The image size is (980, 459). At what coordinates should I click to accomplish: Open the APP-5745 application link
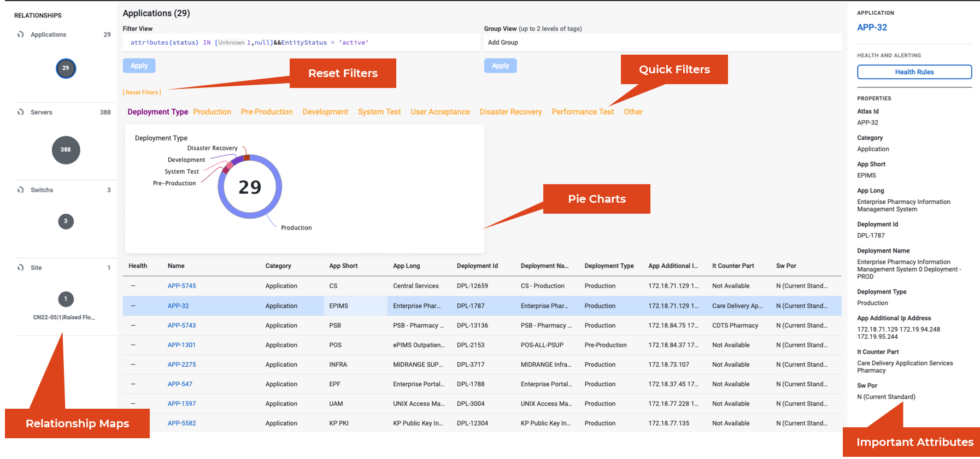181,286
